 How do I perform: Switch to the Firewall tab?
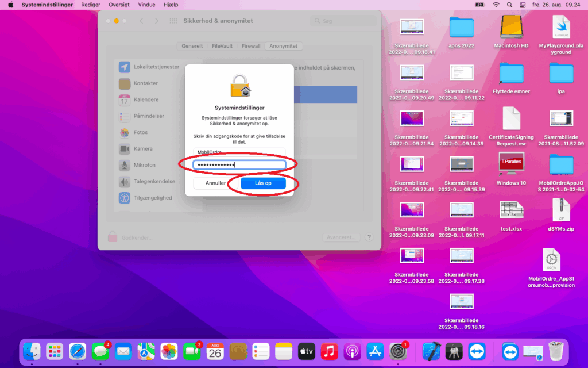[250, 46]
